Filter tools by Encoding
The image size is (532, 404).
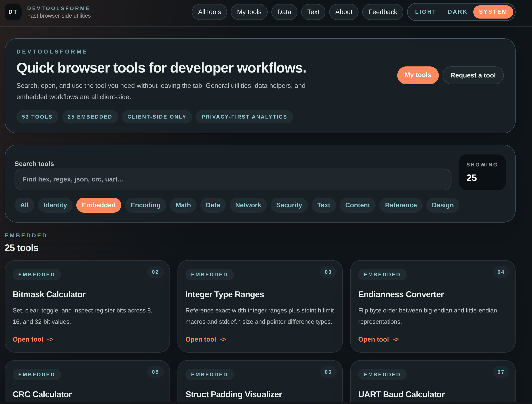point(145,205)
